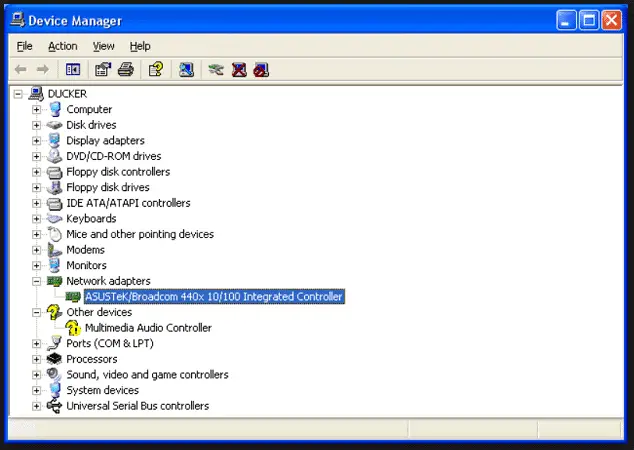Viewport: 634px width, 450px height.
Task: Toggle the console tree pane icon
Action: pos(73,70)
